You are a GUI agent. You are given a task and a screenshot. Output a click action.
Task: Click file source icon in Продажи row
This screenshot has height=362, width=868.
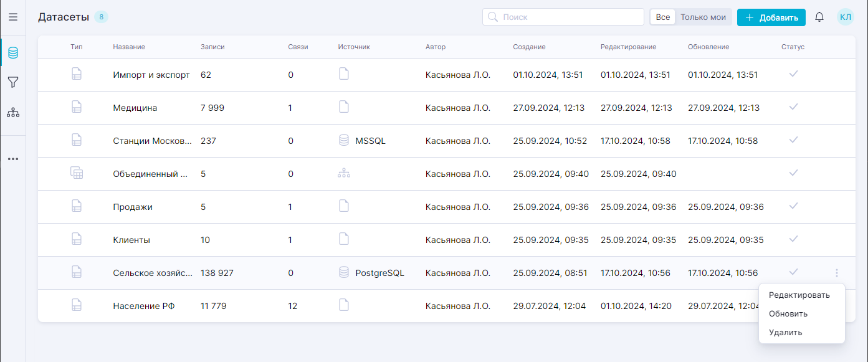343,206
